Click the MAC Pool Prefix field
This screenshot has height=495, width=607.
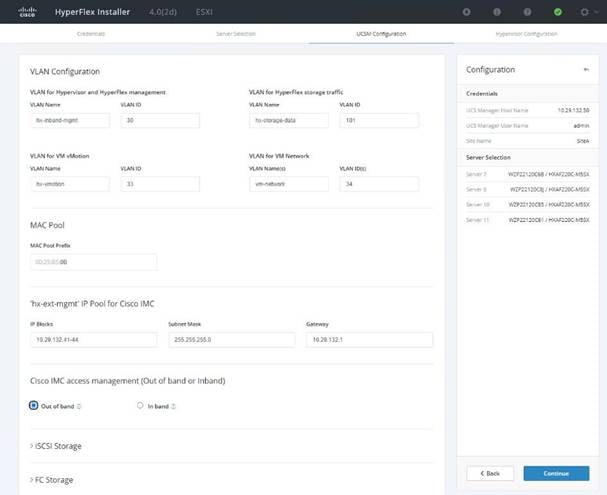pos(94,262)
